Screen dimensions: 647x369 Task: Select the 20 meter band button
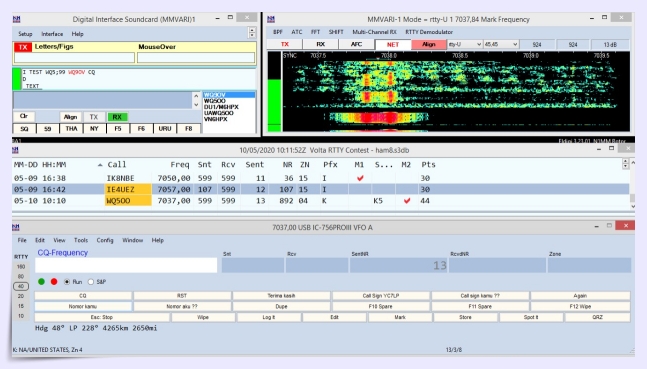tap(21, 296)
